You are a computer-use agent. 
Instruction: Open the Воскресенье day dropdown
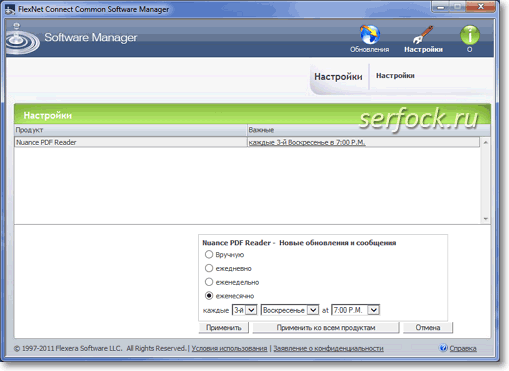tap(290, 310)
